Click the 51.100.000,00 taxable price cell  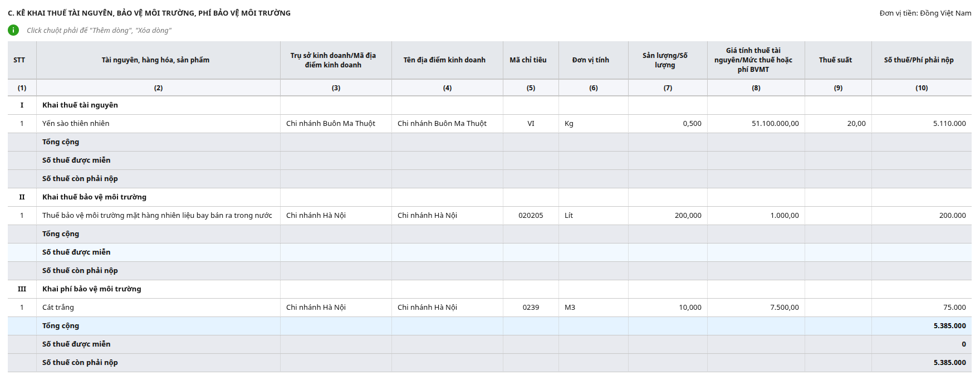756,124
